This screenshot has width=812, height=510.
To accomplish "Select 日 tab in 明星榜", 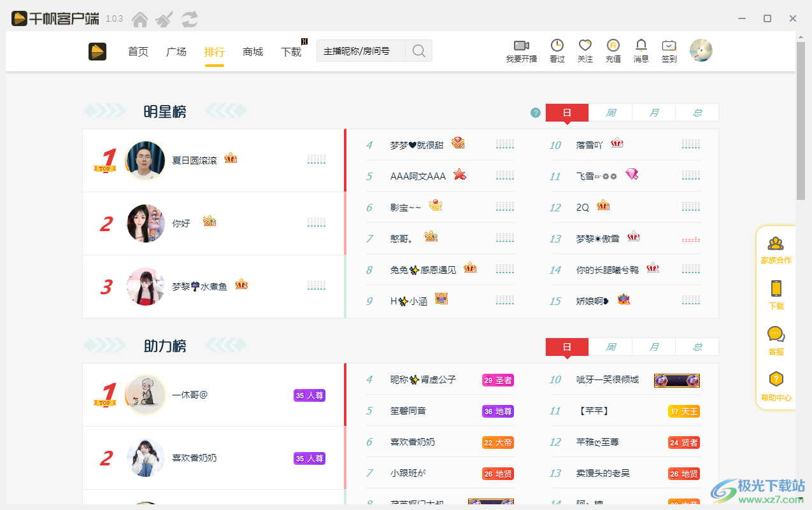I will click(567, 113).
